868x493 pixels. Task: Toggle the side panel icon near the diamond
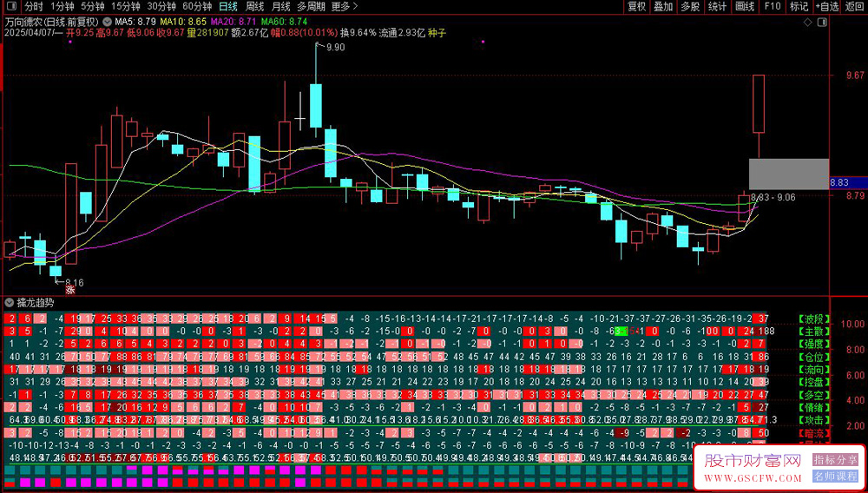coord(822,23)
